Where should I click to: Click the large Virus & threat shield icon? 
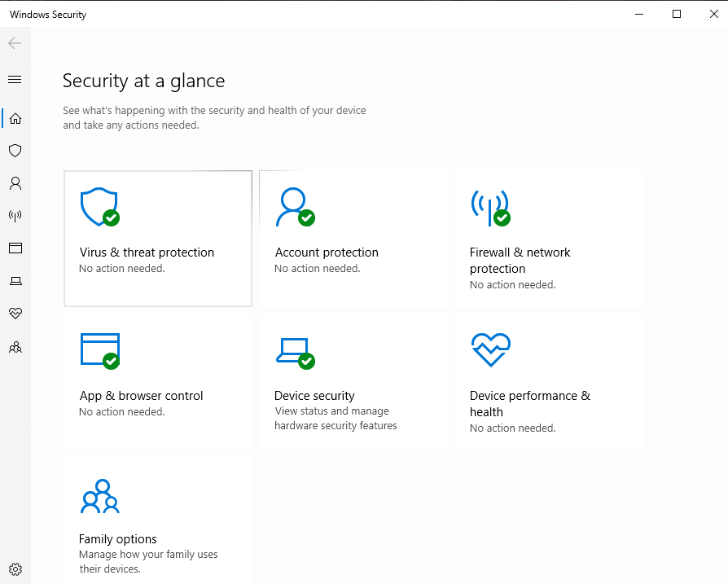coord(99,207)
